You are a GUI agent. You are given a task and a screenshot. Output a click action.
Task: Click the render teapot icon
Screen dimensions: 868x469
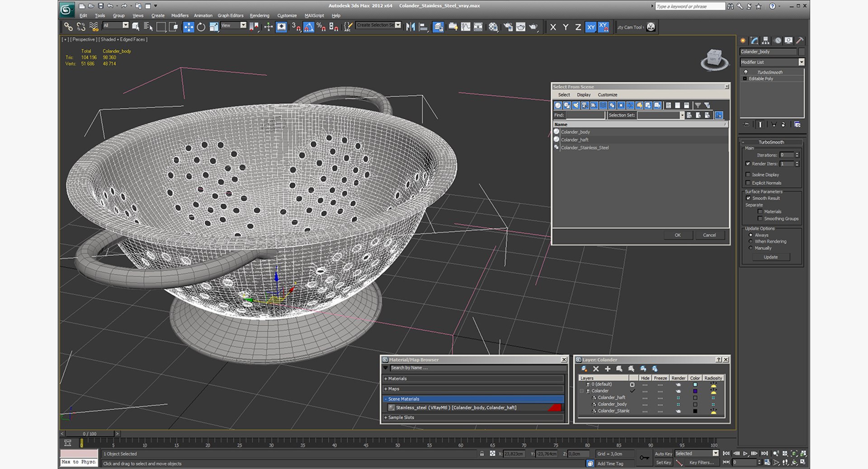(533, 27)
